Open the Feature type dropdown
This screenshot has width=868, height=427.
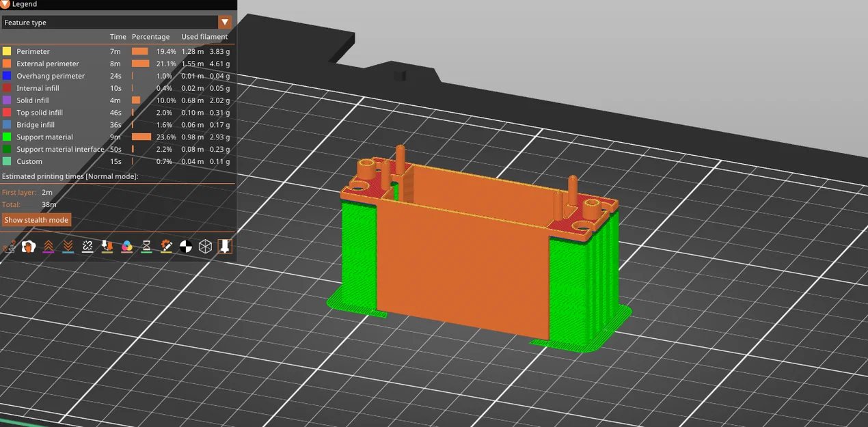coord(117,23)
